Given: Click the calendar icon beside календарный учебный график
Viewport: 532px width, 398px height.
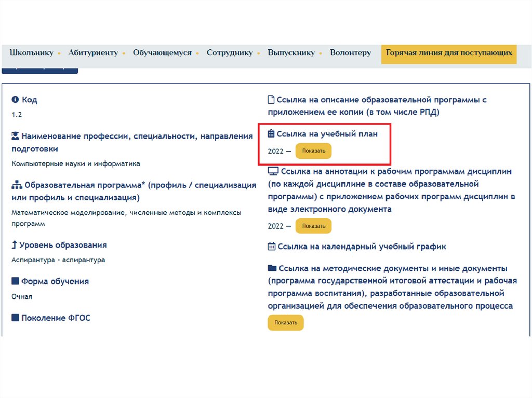Looking at the screenshot, I should pyautogui.click(x=271, y=246).
